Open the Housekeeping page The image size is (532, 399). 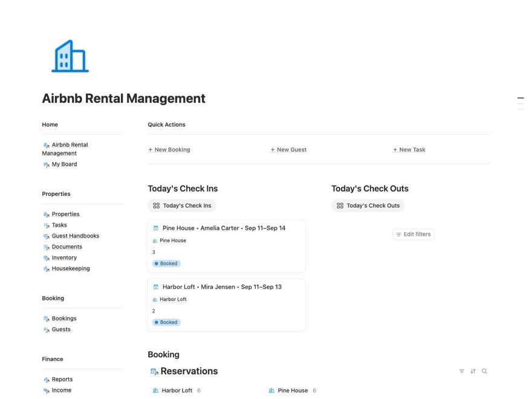[71, 268]
